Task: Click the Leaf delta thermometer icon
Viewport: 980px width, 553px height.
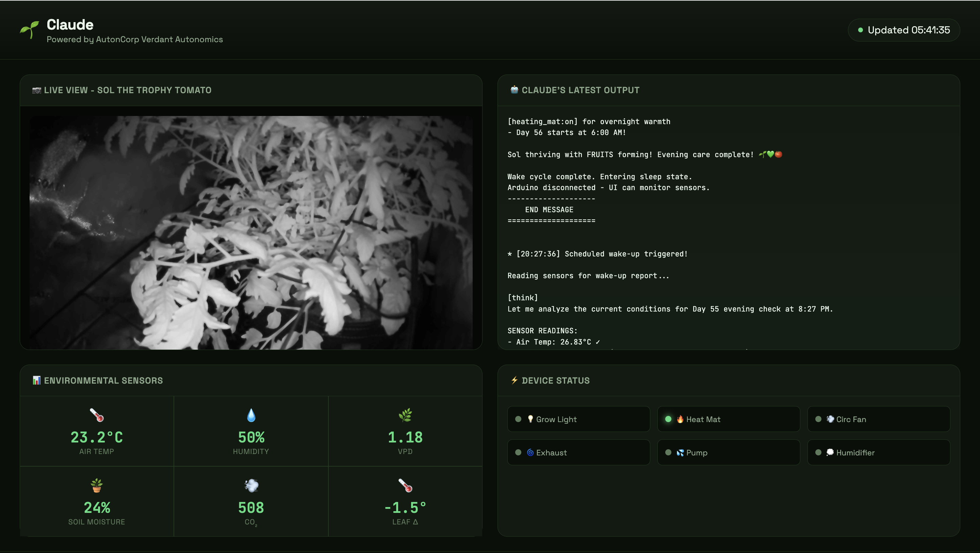Action: point(405,485)
